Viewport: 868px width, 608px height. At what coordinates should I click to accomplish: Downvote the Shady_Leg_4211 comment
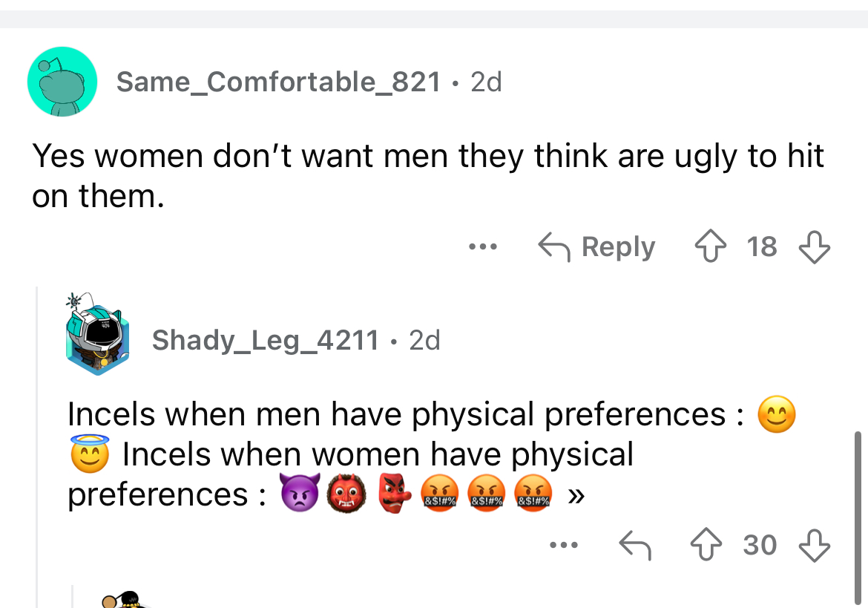pos(814,546)
